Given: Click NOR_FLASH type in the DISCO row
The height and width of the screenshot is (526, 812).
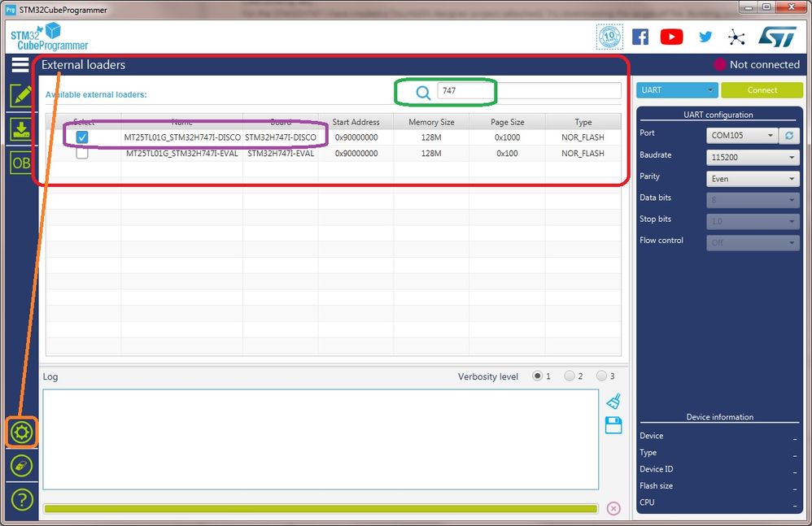Looking at the screenshot, I should (x=583, y=137).
